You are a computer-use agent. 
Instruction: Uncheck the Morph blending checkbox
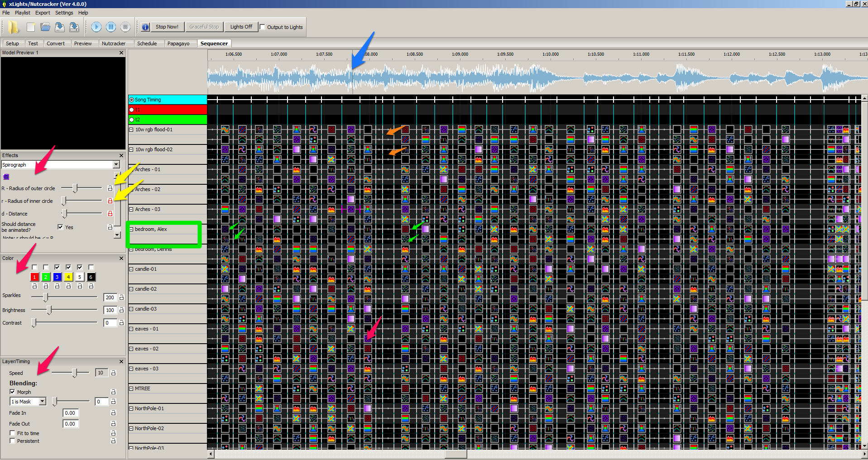[12, 392]
